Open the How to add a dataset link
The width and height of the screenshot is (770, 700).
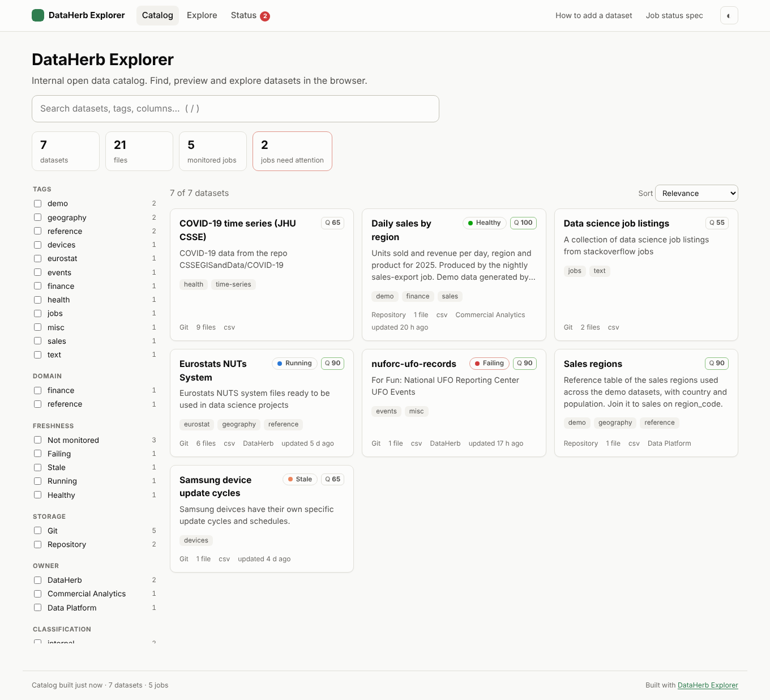pyautogui.click(x=594, y=16)
